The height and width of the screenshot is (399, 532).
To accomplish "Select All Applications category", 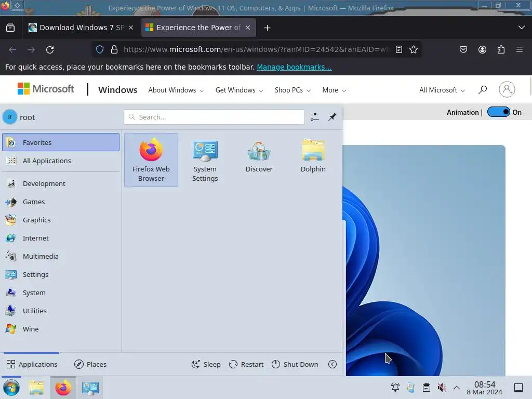I will coord(61,161).
